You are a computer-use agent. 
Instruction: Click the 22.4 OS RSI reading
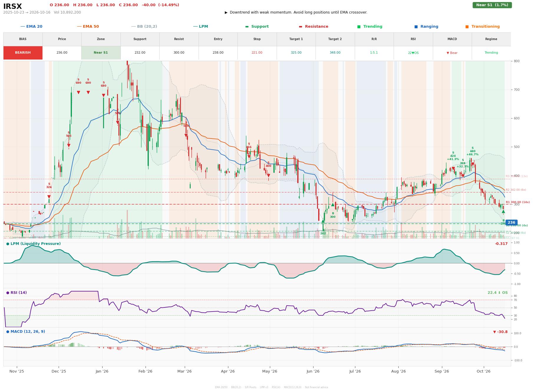point(498,293)
